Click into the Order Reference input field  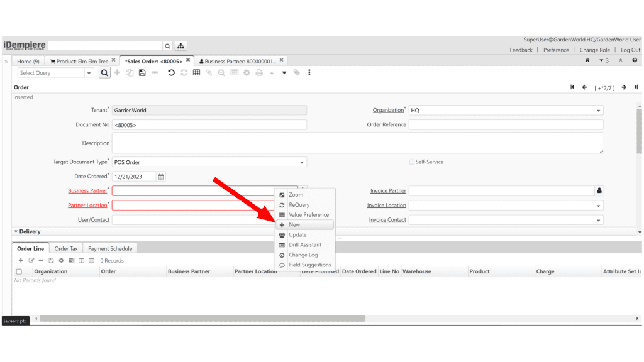(x=506, y=124)
